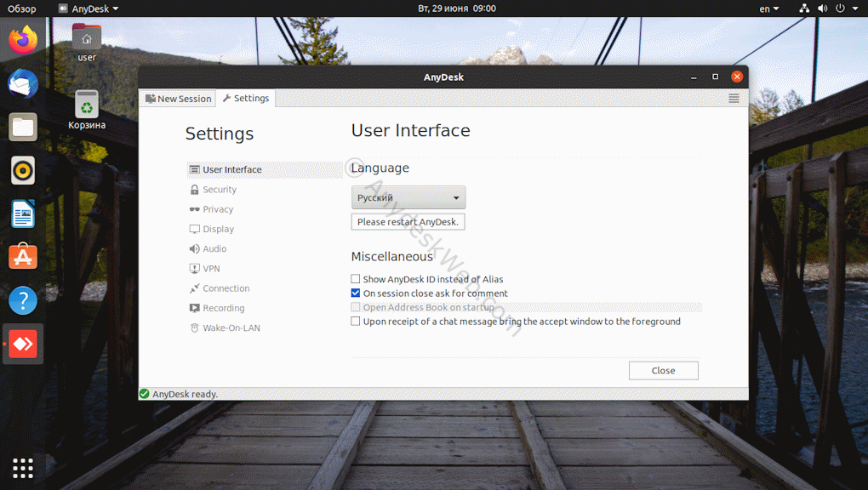Image resolution: width=868 pixels, height=490 pixels.
Task: Click the Recording icon in sidebar
Action: point(194,308)
